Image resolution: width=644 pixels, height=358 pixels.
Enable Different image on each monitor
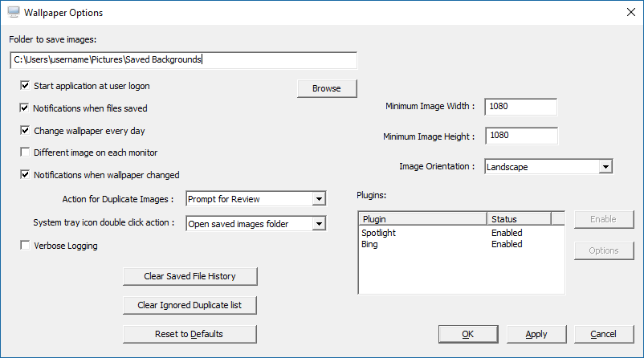[26, 153]
